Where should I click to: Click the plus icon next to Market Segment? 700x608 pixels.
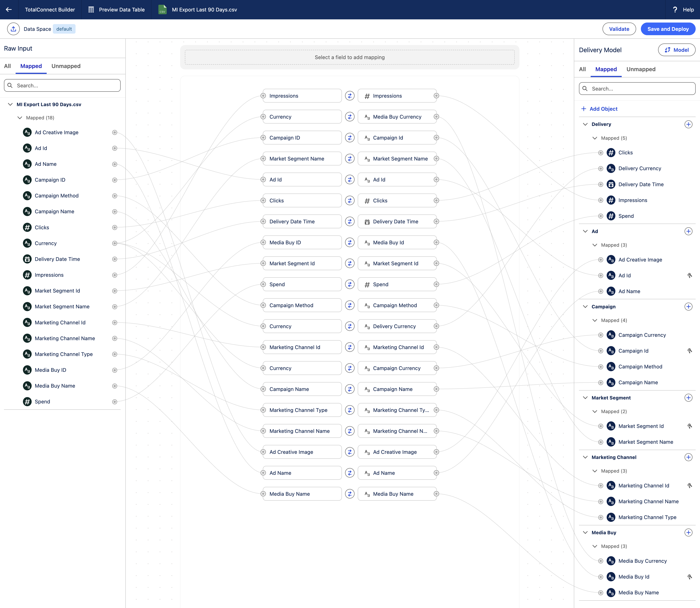click(x=689, y=398)
